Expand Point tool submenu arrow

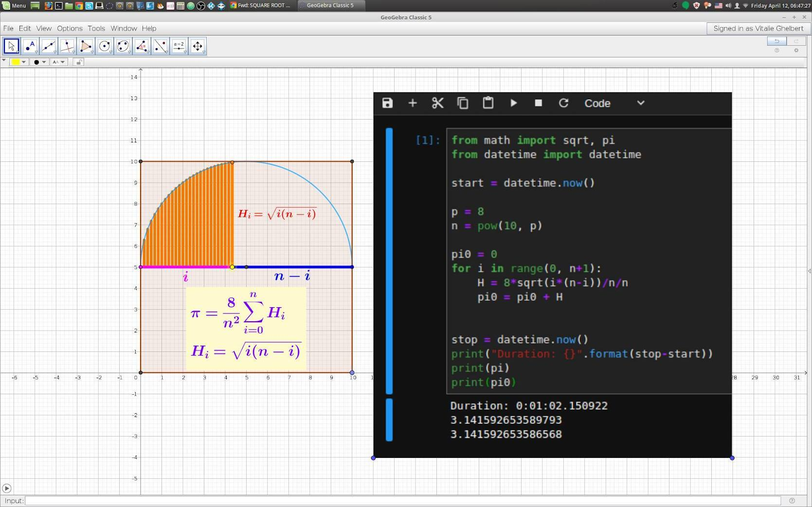(x=36, y=52)
